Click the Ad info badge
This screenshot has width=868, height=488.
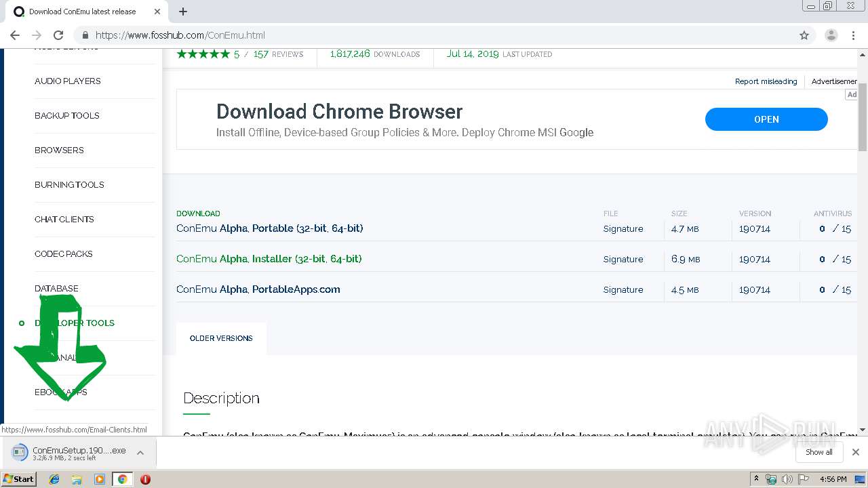[852, 95]
